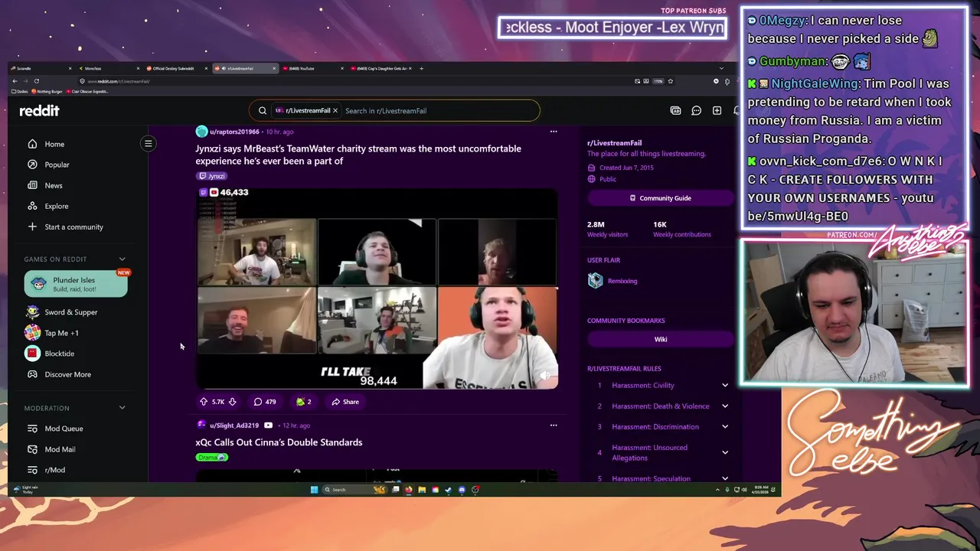This screenshot has width=980, height=551.
Task: Expand rule 5 Harassment: Speculation
Action: pos(725,478)
